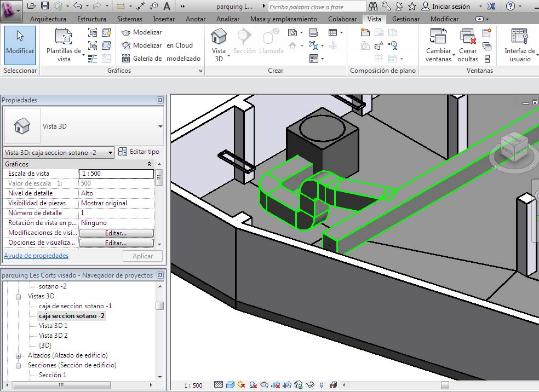
Task: Expand Alzados (Alzado de edificio) tree node
Action: [x=18, y=355]
